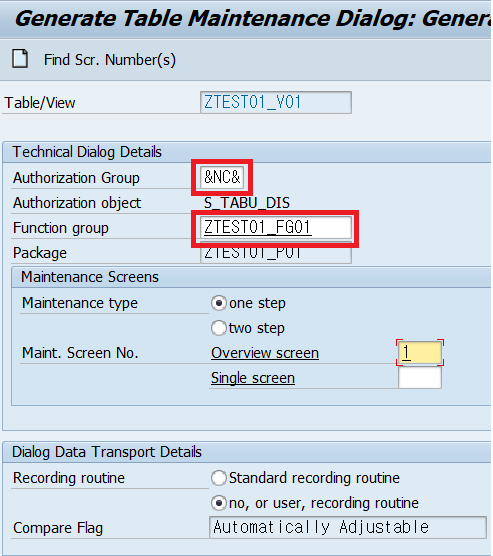Click the Create blank page icon

point(20,59)
